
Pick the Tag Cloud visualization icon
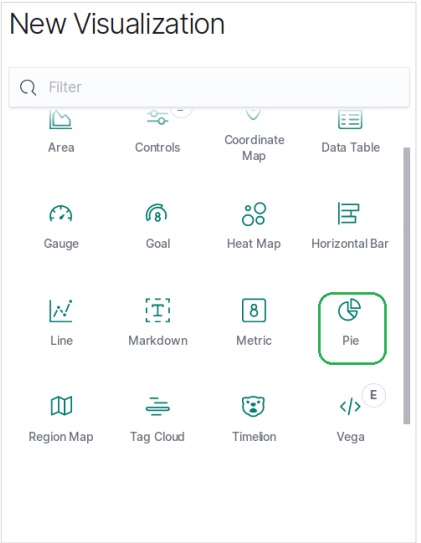[x=158, y=406]
